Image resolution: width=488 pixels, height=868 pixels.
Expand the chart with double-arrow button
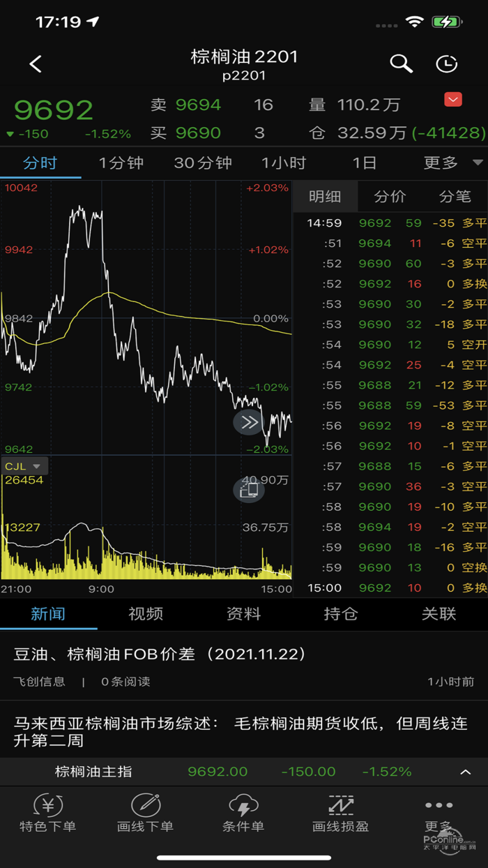click(249, 422)
